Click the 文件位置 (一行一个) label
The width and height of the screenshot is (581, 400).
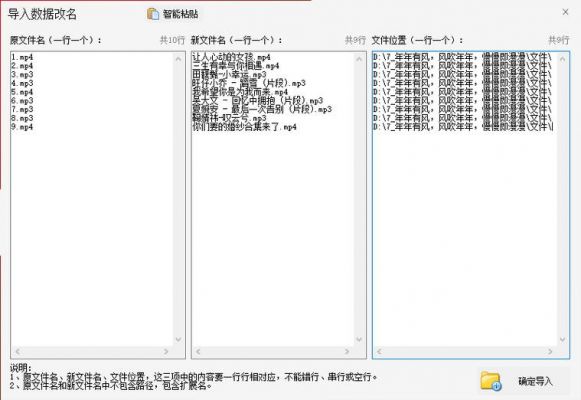[418, 40]
